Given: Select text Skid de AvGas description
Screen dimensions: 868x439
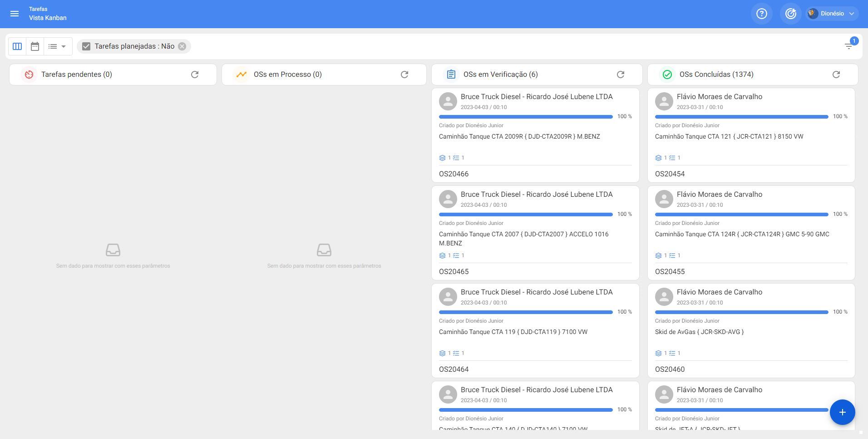Looking at the screenshot, I should [x=699, y=332].
